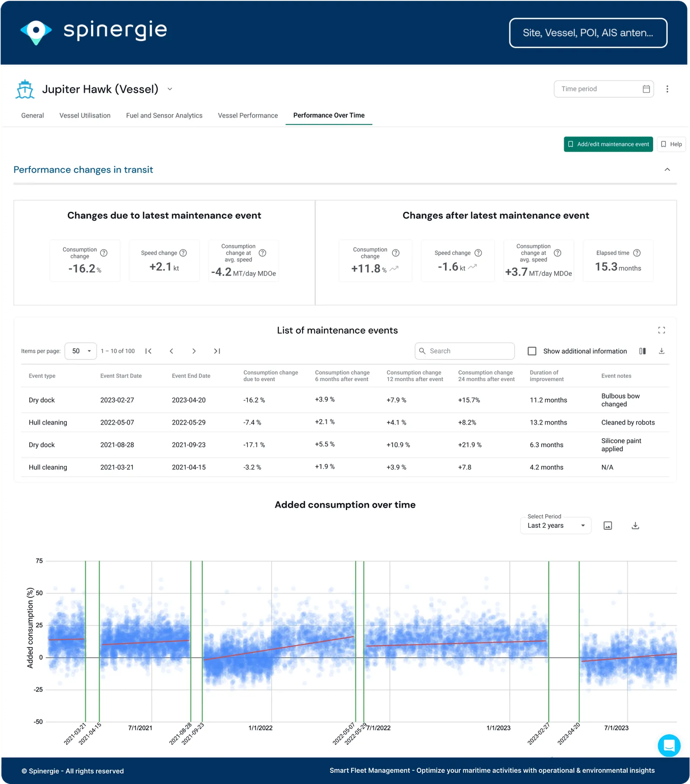Open the chat support bubble
Image resolution: width=690 pixels, height=784 pixels.
pyautogui.click(x=669, y=745)
